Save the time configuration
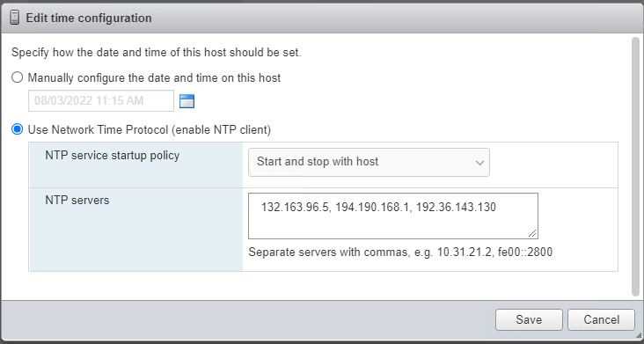 tap(529, 319)
